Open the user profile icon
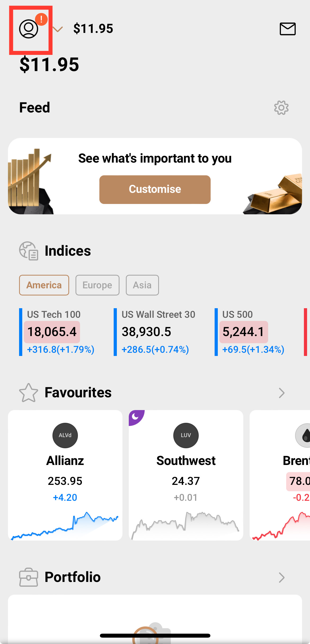The width and height of the screenshot is (310, 644). (x=29, y=29)
